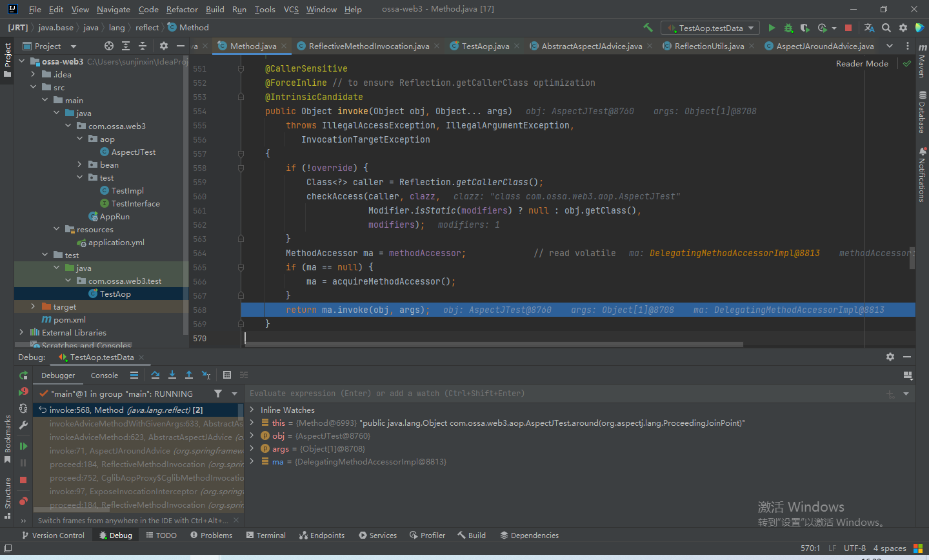Screen dimensions: 929x560
Task: Run with Coverage icon
Action: click(x=804, y=28)
